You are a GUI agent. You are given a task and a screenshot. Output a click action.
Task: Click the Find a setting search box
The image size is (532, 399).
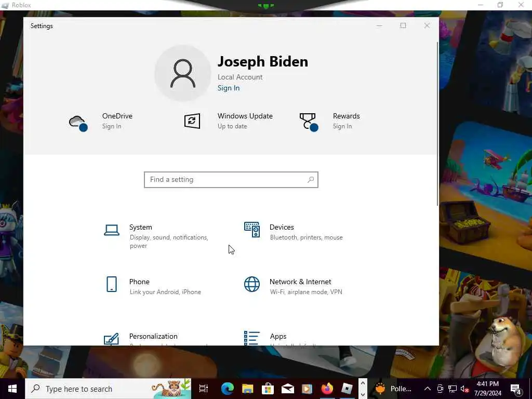tap(231, 179)
